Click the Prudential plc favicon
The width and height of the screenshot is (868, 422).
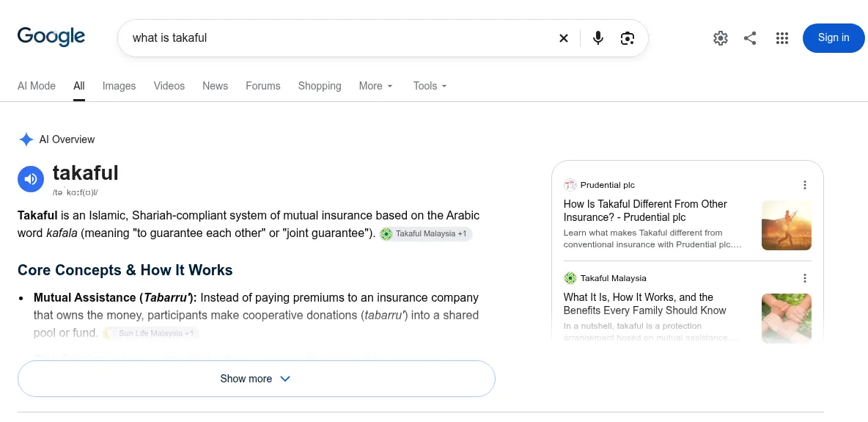pos(570,185)
